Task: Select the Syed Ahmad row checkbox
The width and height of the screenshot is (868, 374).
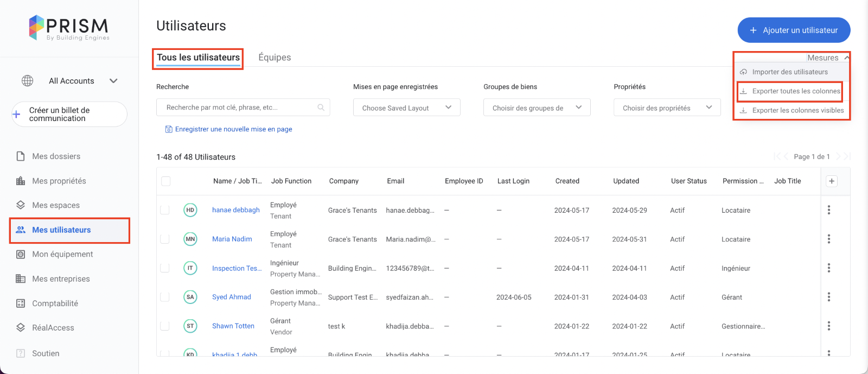Action: click(165, 297)
